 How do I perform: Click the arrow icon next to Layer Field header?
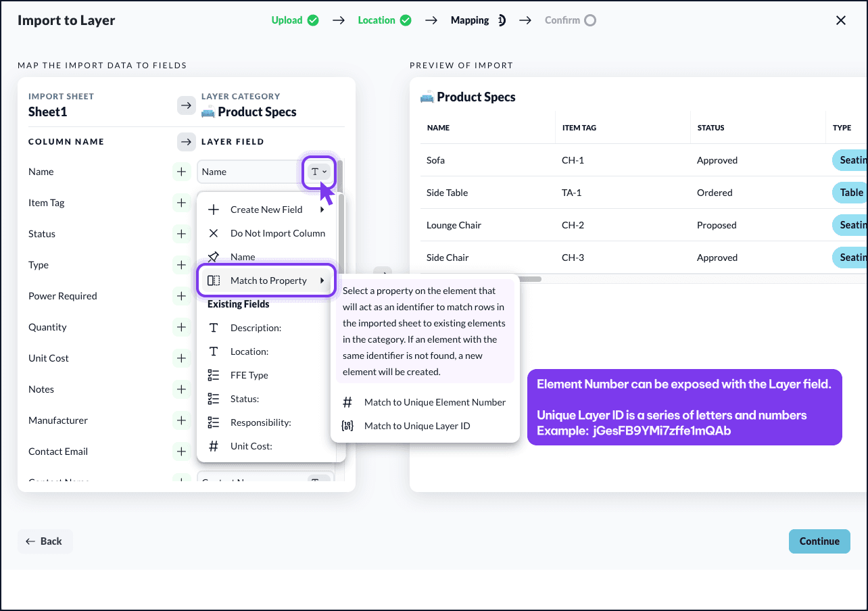click(x=186, y=142)
